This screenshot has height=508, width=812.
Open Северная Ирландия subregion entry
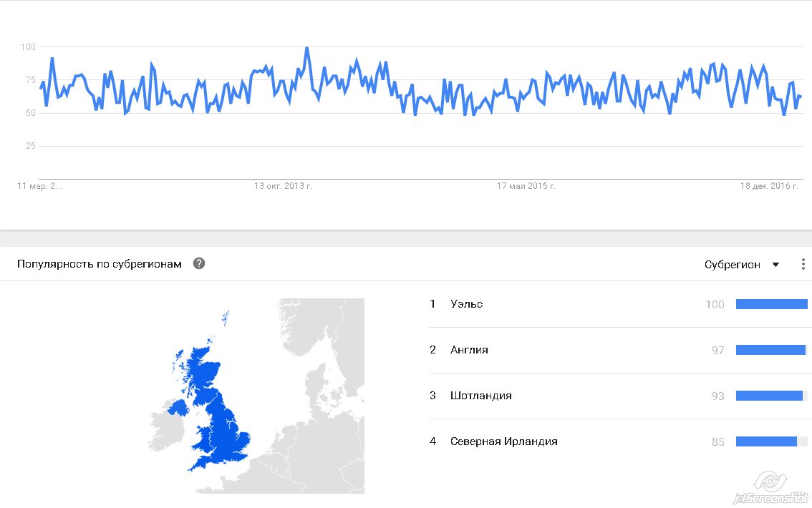(x=503, y=441)
